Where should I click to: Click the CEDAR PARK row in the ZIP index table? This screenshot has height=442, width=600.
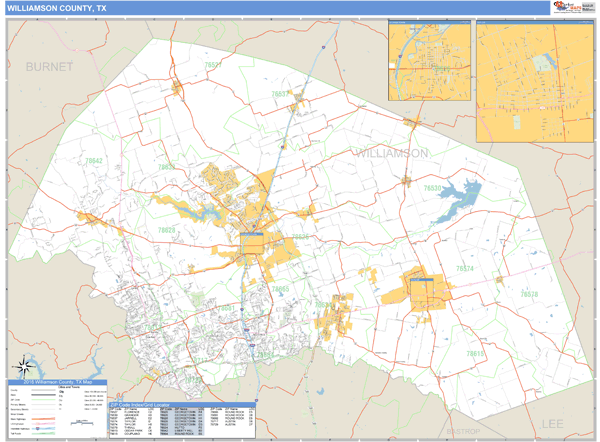tap(131, 431)
